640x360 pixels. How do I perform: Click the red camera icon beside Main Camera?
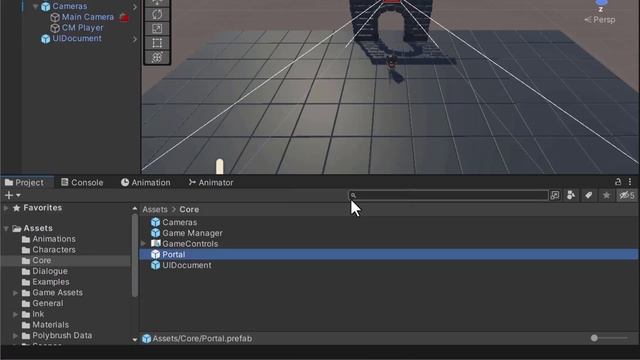124,17
